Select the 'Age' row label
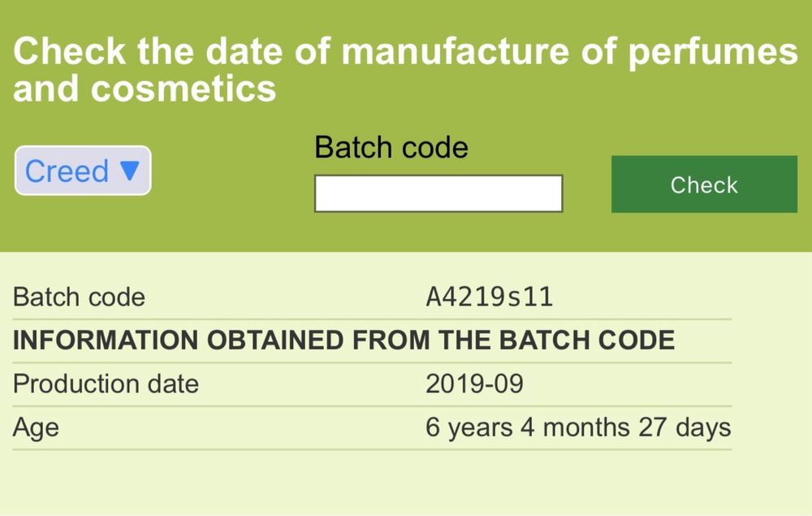Image resolution: width=812 pixels, height=516 pixels. [x=36, y=428]
